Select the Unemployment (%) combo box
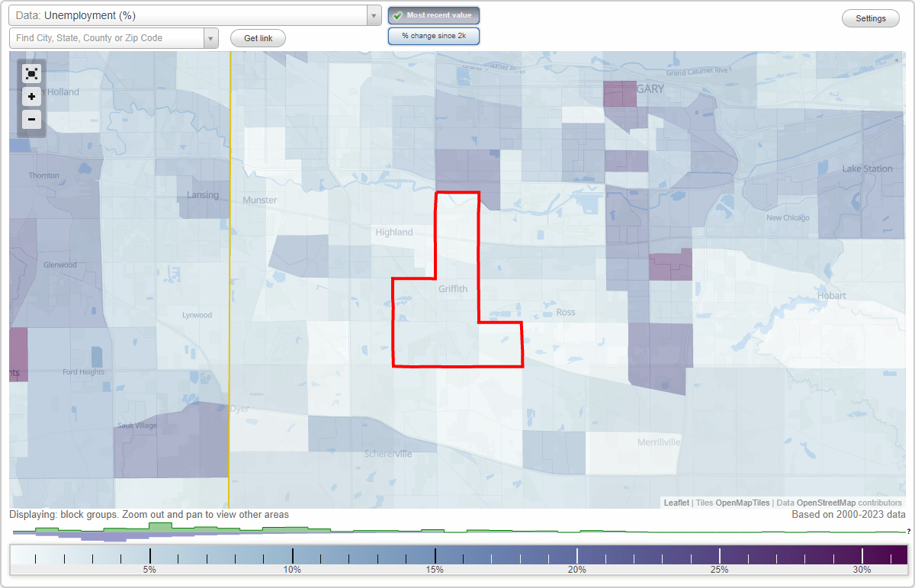The height and width of the screenshot is (588, 915). point(191,14)
